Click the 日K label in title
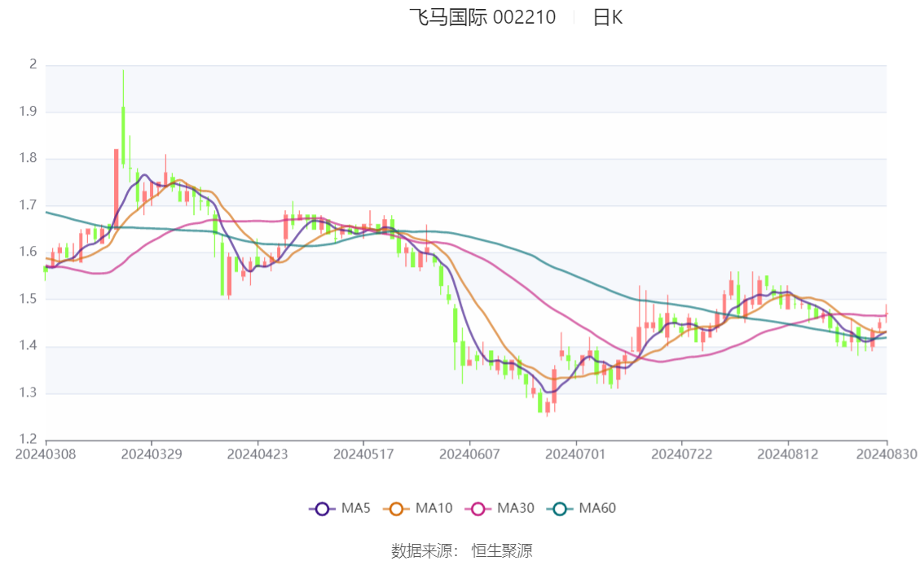The width and height of the screenshot is (924, 561). pyautogui.click(x=608, y=17)
